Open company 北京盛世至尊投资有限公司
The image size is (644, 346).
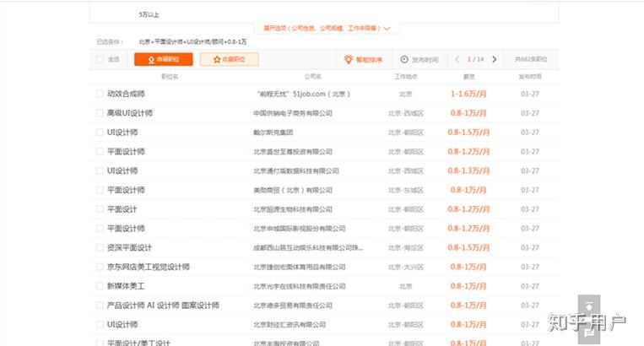click(x=293, y=152)
